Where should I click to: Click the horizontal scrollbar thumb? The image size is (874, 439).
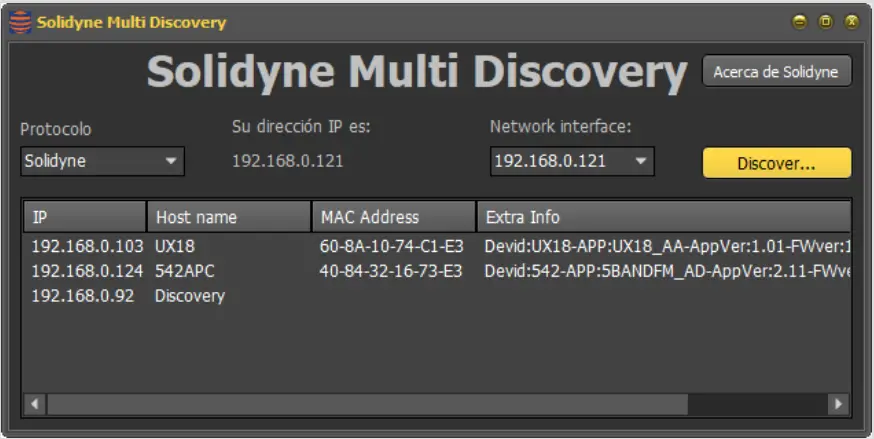click(x=367, y=404)
